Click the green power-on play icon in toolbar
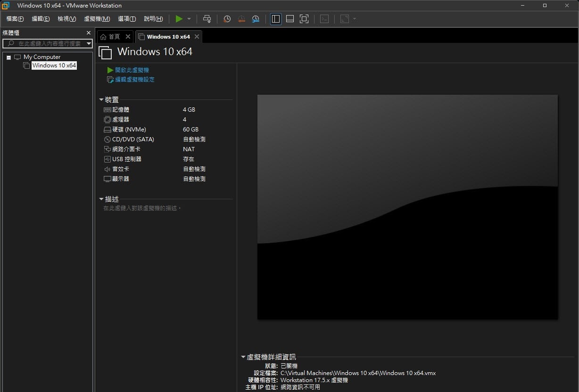 (x=179, y=19)
